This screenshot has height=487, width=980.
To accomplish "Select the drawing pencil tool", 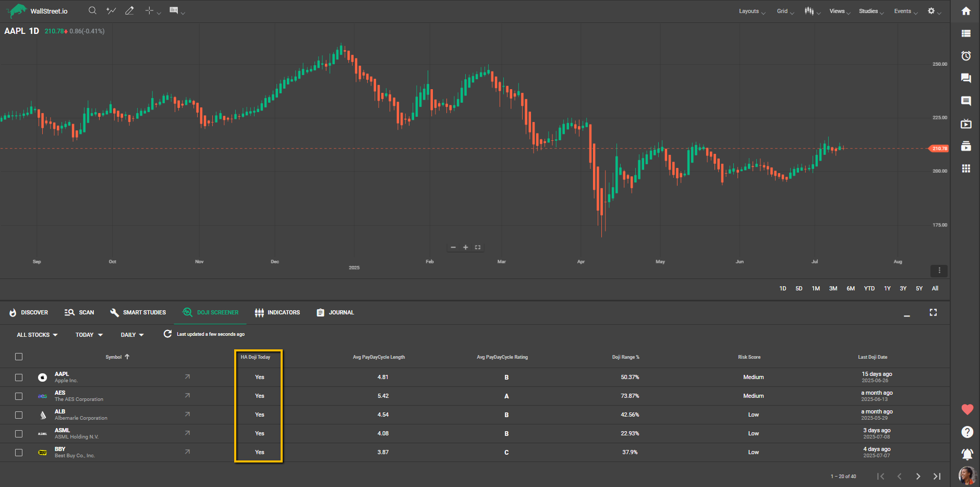I will (x=129, y=10).
